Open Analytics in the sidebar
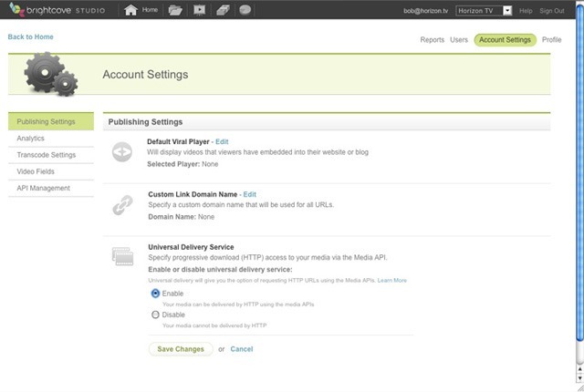This screenshot has width=584, height=392. pos(51,139)
